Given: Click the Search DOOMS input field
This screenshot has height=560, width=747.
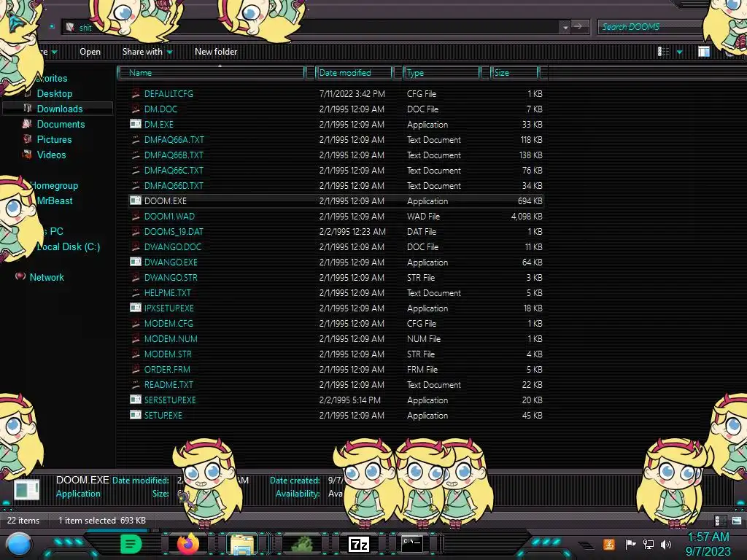Looking at the screenshot, I should (x=650, y=27).
